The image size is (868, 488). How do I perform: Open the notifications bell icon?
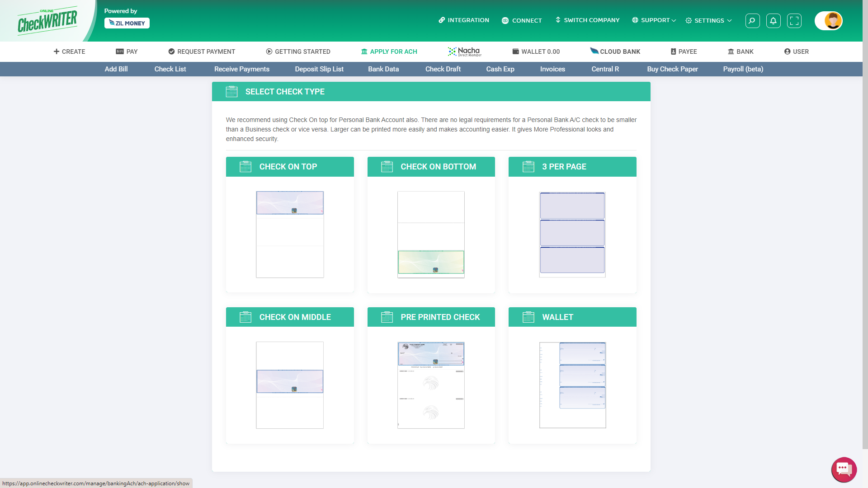(773, 21)
